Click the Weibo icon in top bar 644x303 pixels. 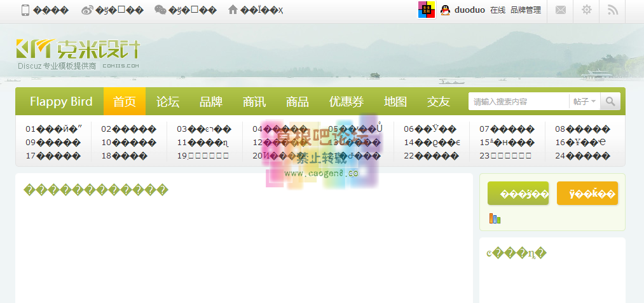[87, 10]
